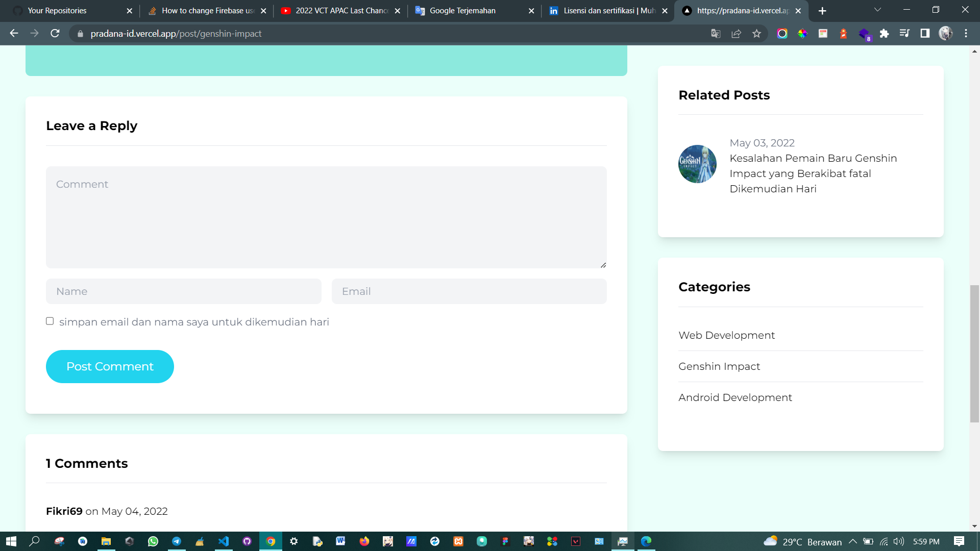Open the Web Development category link
Image resolution: width=980 pixels, height=551 pixels.
coord(726,335)
